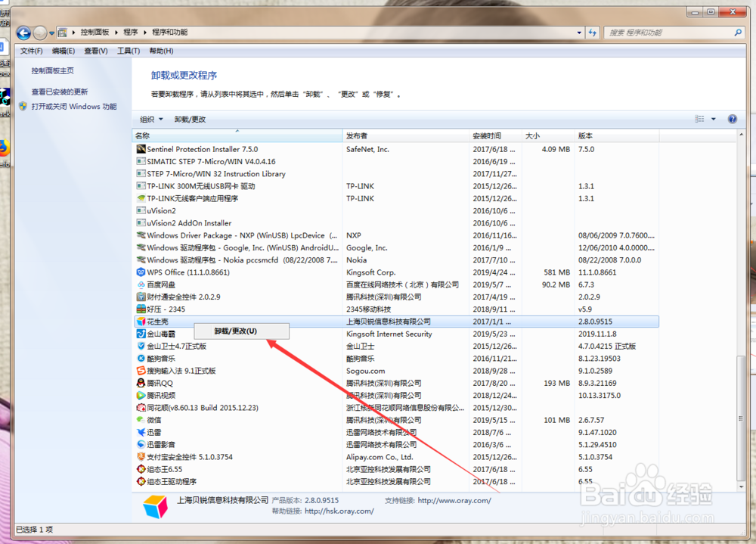The image size is (756, 544).
Task: Select the uVision2 AddOn Installer row
Action: pos(395,223)
